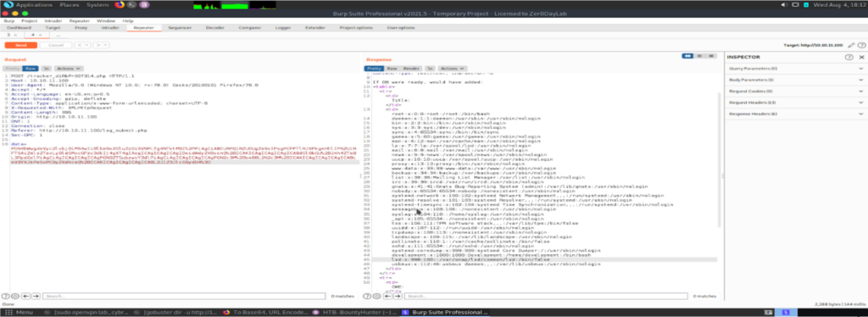This screenshot has height=317, width=868.
Task: Switch response view to Render
Action: [411, 68]
